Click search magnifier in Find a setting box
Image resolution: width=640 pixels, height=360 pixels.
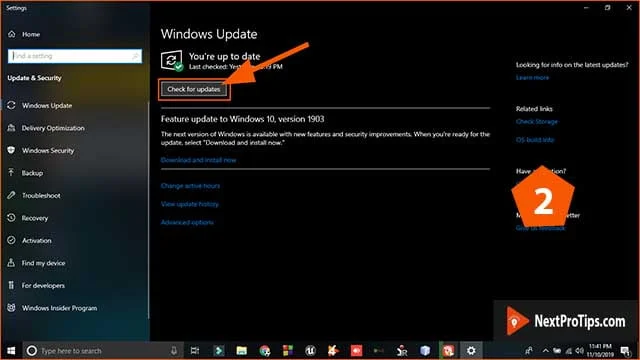click(x=136, y=56)
